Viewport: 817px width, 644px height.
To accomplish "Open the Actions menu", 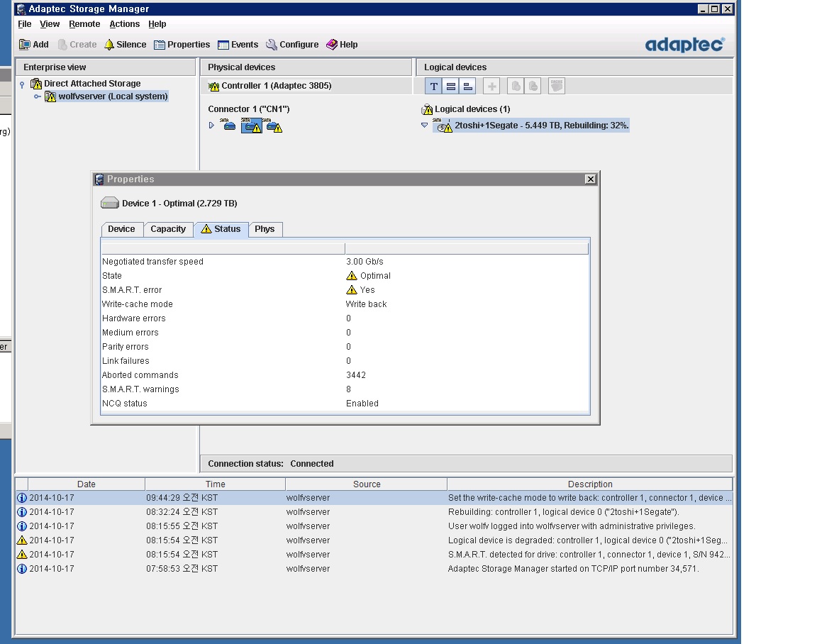I will point(125,24).
